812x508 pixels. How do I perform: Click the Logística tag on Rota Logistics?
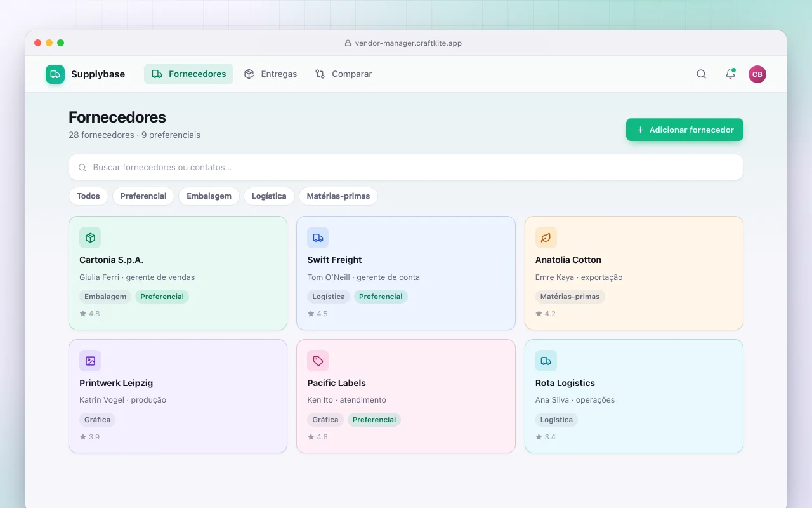556,420
